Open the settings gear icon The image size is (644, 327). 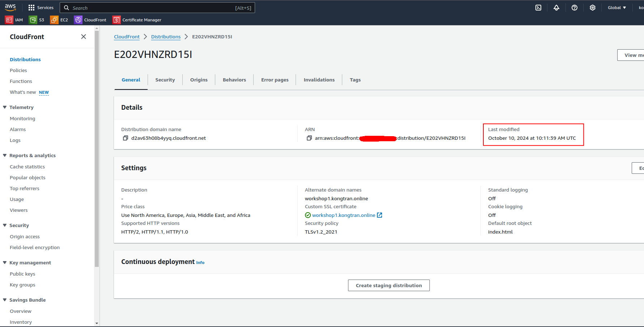593,8
